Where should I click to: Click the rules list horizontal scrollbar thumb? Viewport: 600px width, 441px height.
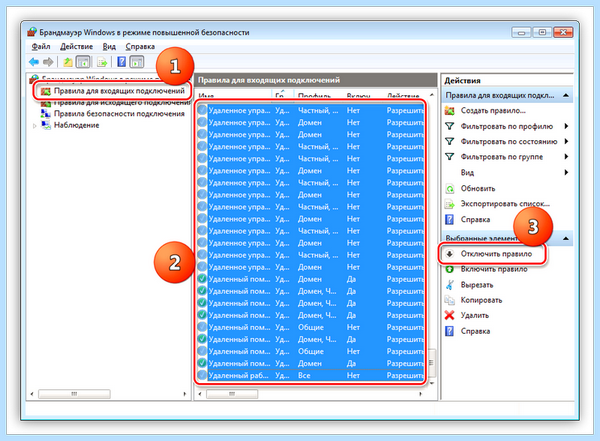(232, 394)
